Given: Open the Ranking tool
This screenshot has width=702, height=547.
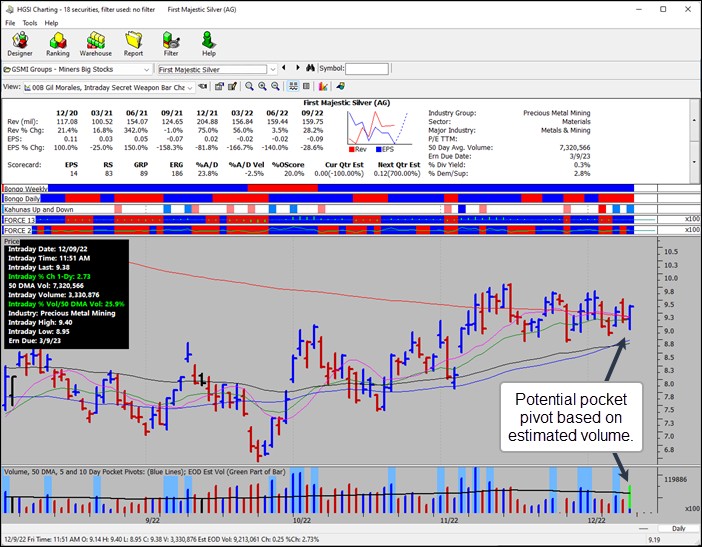Looking at the screenshot, I should tap(58, 44).
